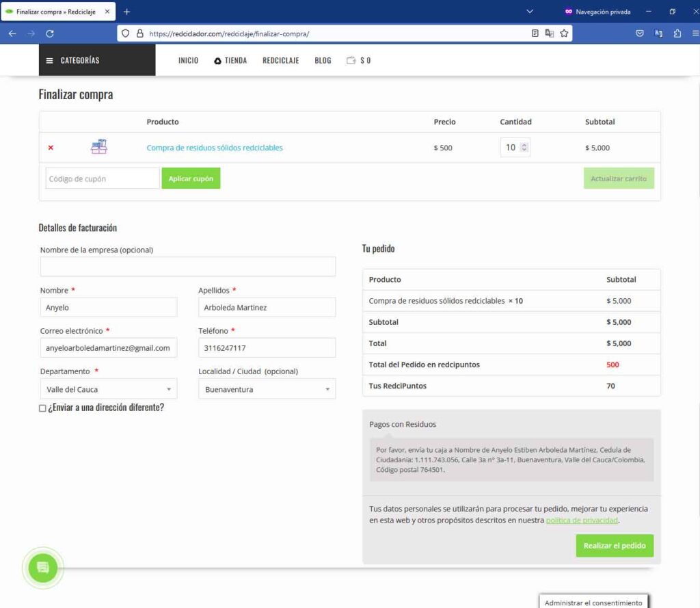Open the Departamento dropdown

coord(108,389)
